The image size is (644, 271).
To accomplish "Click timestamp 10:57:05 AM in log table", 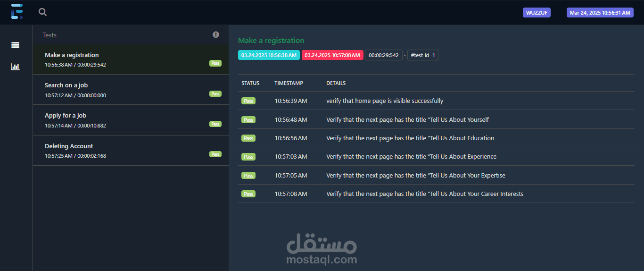I will coord(291,176).
